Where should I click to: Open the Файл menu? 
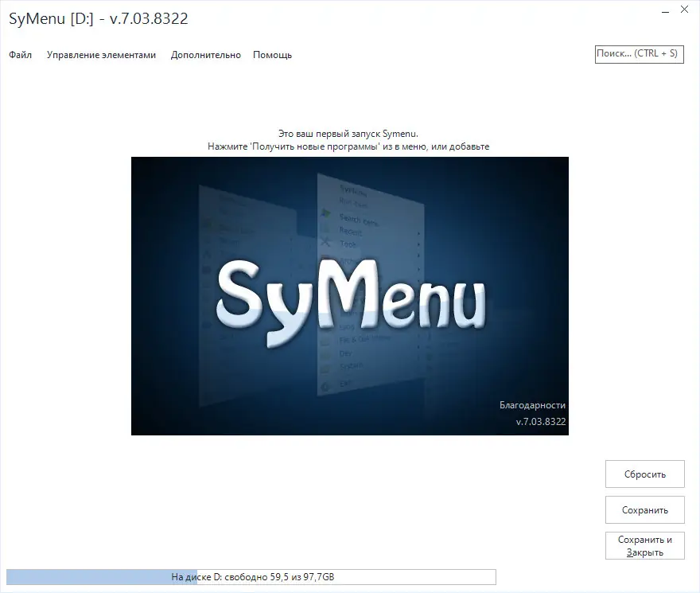coord(20,55)
